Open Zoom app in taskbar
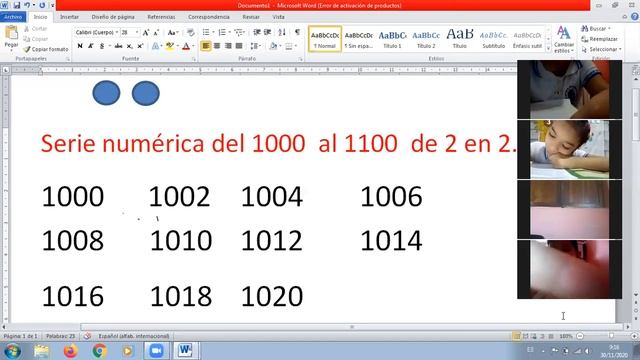 156,351
